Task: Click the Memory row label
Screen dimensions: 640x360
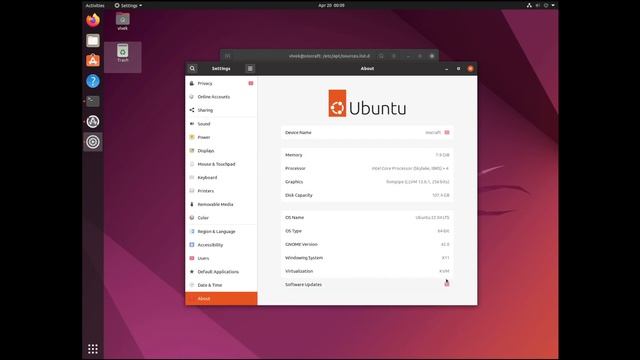Action: [x=294, y=155]
